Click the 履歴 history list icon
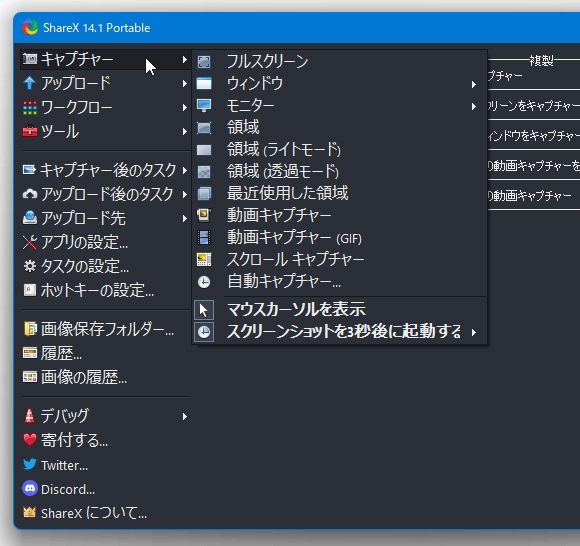Viewport: 580px width, 546px height. 30,353
